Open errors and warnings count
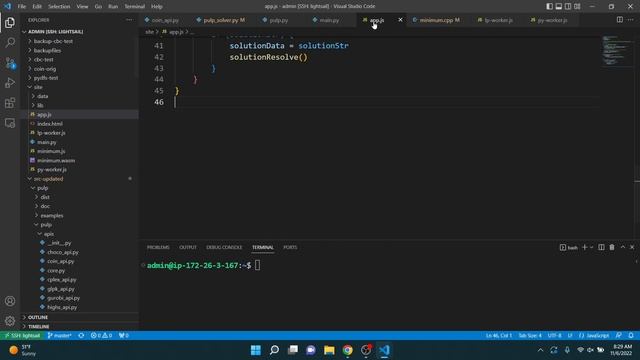 click(x=101, y=336)
